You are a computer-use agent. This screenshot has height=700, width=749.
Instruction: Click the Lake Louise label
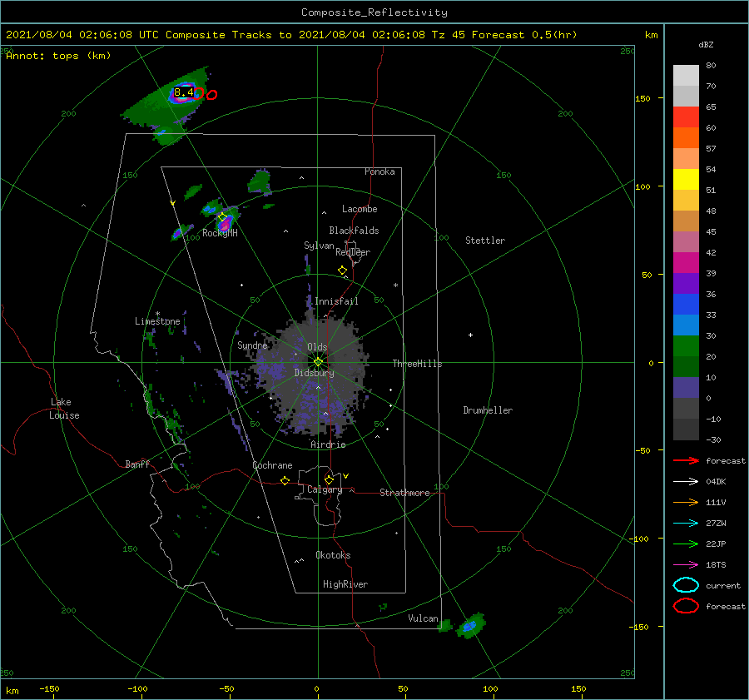(64, 409)
